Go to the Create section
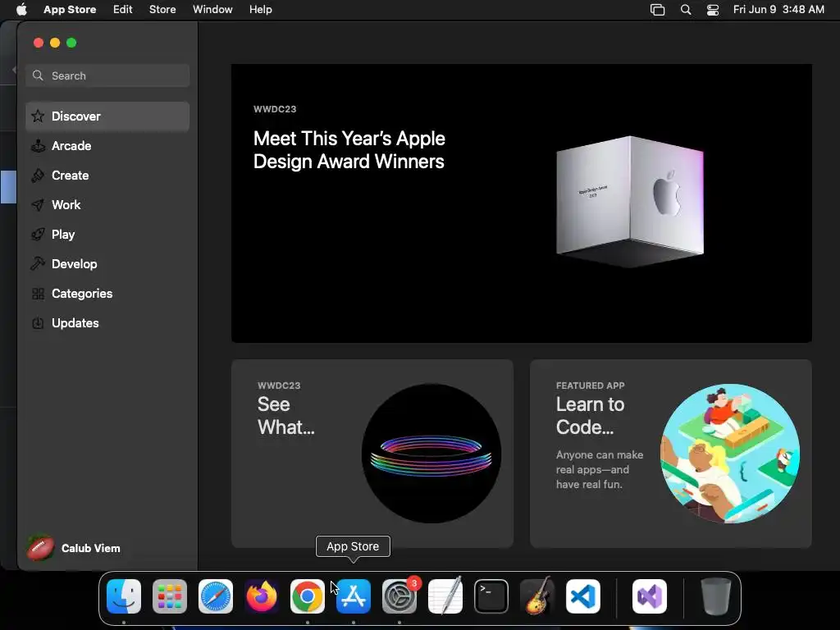Viewport: 840px width, 630px height. 107,176
